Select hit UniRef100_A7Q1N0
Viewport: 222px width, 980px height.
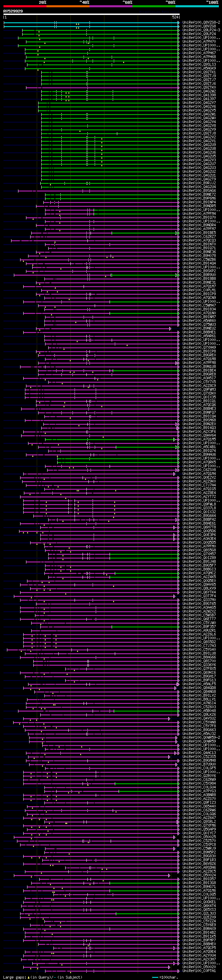tap(199, 314)
